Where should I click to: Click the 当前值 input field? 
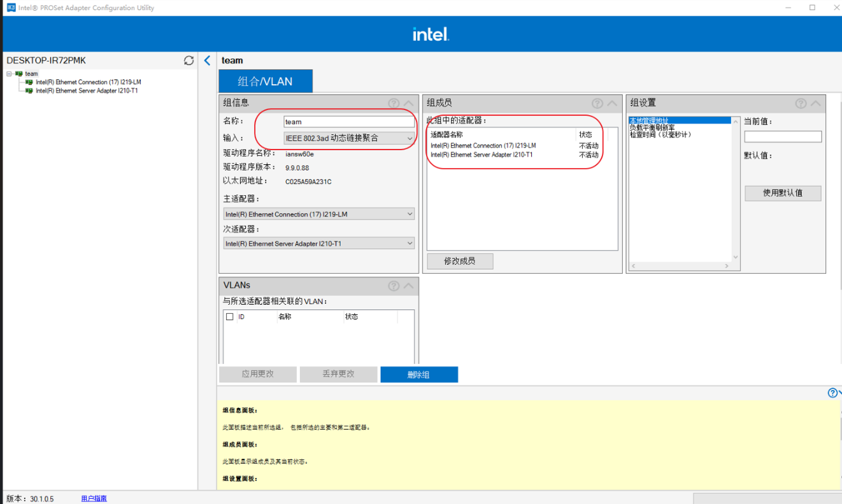(x=783, y=137)
